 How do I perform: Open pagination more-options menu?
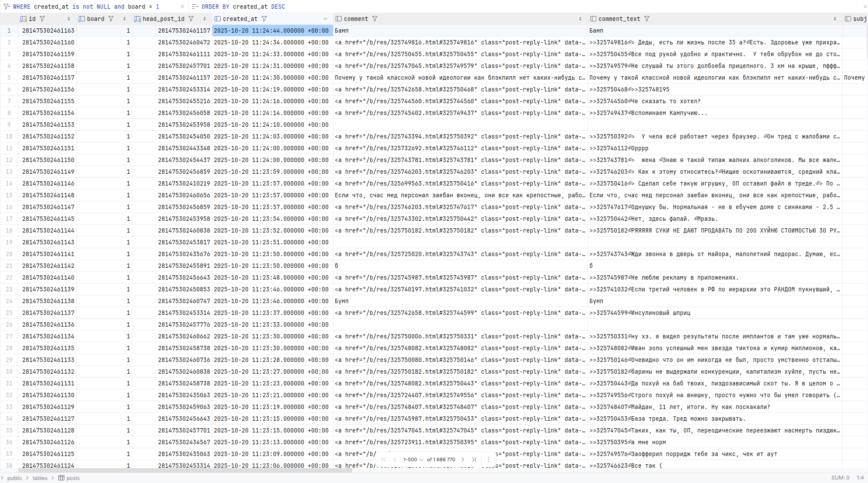[488, 459]
